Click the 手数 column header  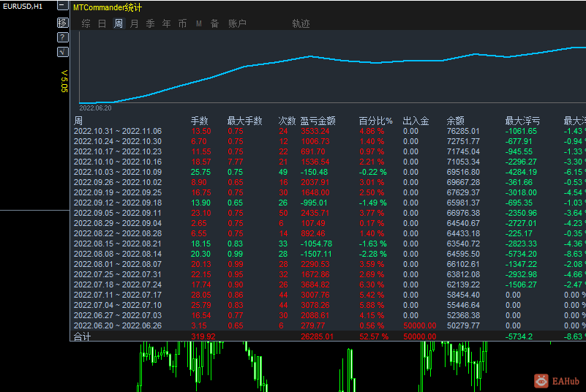[199, 121]
